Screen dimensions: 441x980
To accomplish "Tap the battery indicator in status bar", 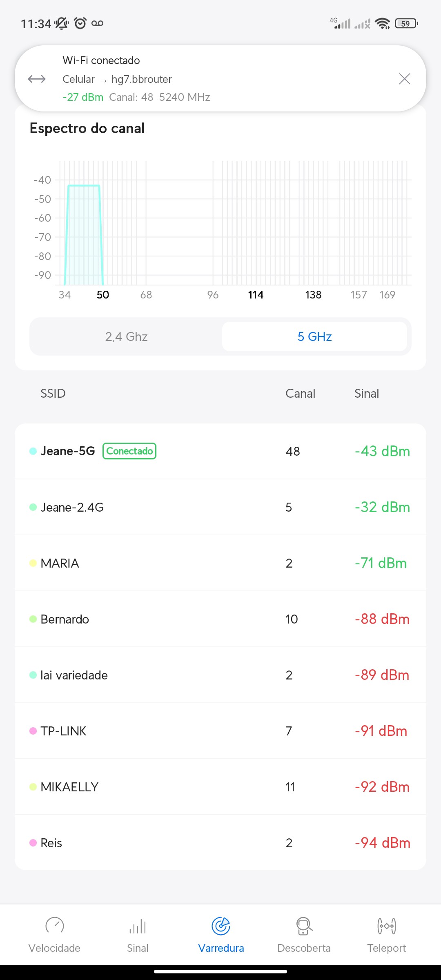I will 406,24.
